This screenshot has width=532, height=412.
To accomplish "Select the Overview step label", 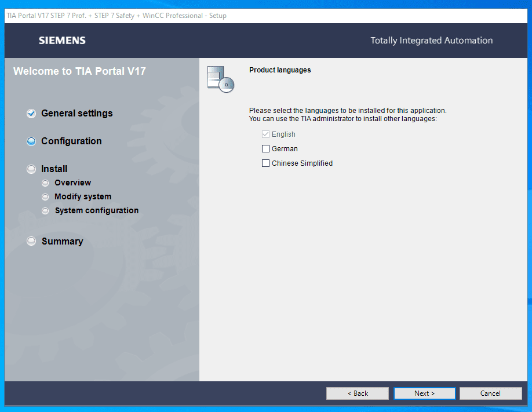I will click(72, 183).
